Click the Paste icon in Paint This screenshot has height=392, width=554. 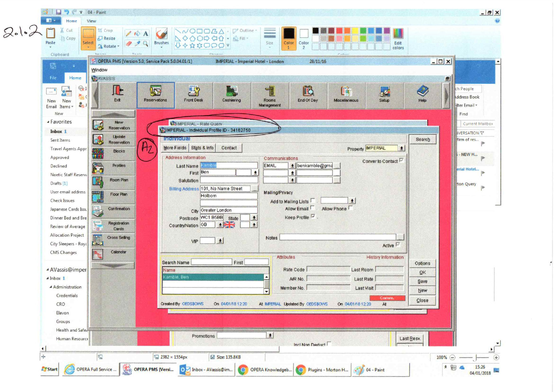(51, 34)
